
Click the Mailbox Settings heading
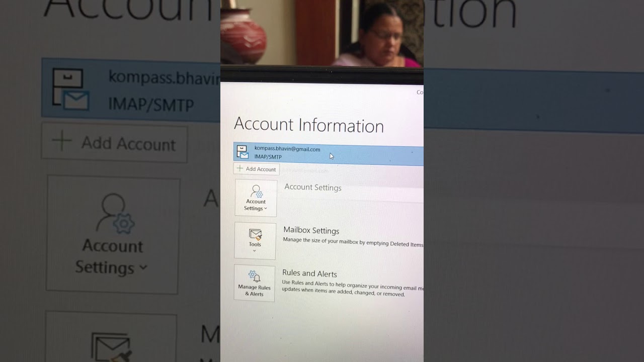tap(311, 230)
